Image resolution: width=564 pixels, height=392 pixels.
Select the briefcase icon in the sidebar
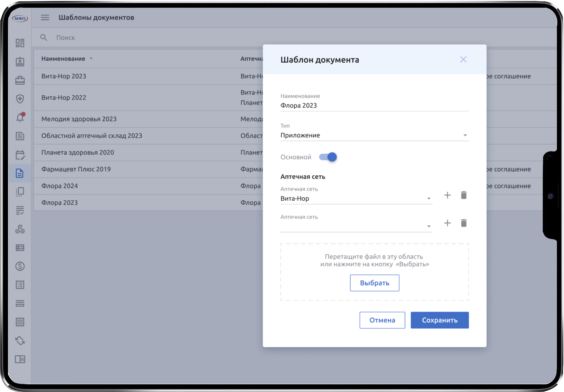pyautogui.click(x=20, y=80)
